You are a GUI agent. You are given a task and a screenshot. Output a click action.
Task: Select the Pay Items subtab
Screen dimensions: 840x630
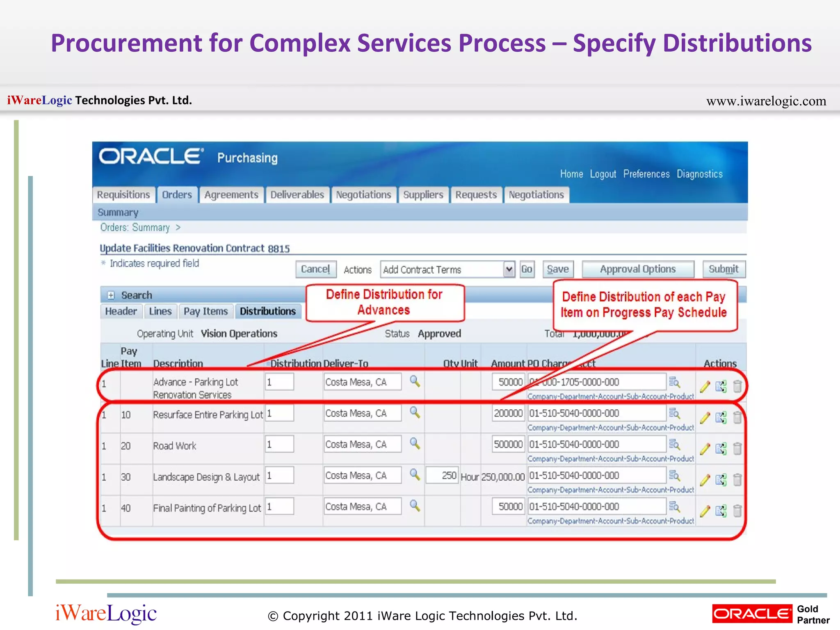point(206,311)
